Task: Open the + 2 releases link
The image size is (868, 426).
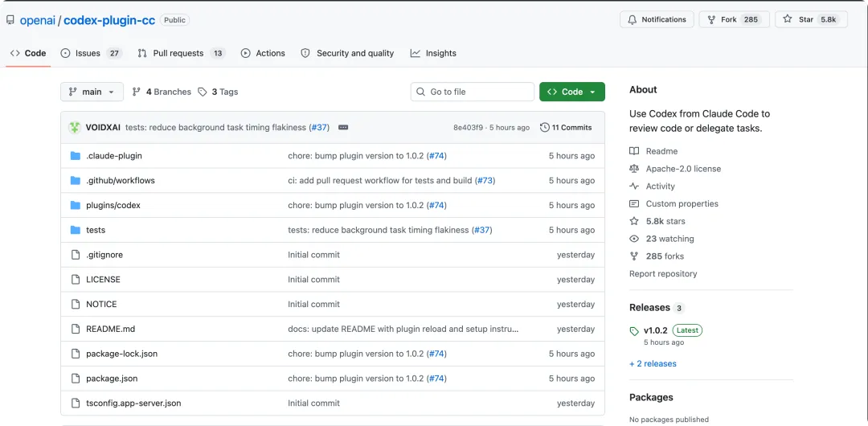Action: (x=653, y=363)
